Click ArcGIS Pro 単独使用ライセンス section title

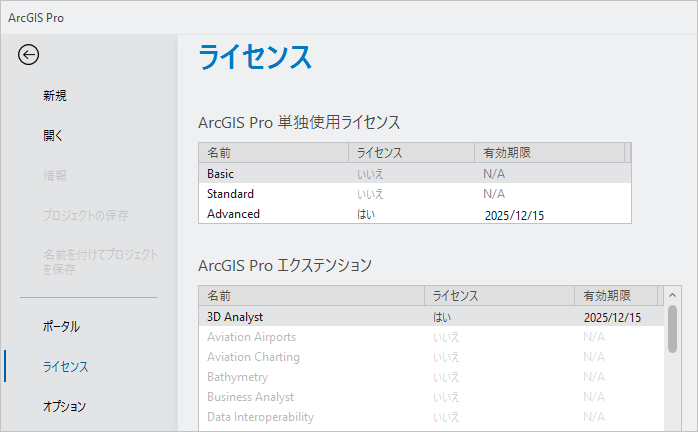[x=299, y=122]
